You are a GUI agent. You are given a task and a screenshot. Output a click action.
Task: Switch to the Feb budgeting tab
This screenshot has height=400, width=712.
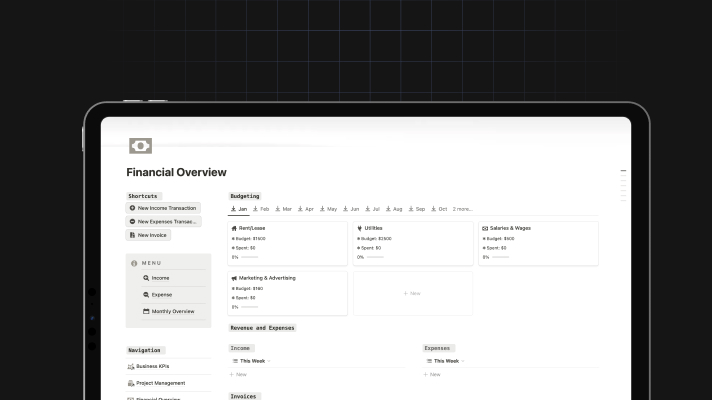tap(261, 209)
